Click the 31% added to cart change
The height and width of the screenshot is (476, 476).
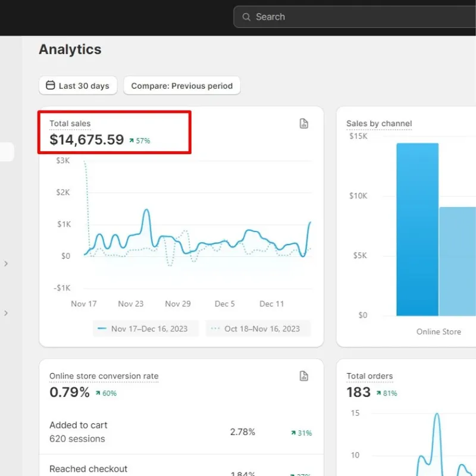302,433
